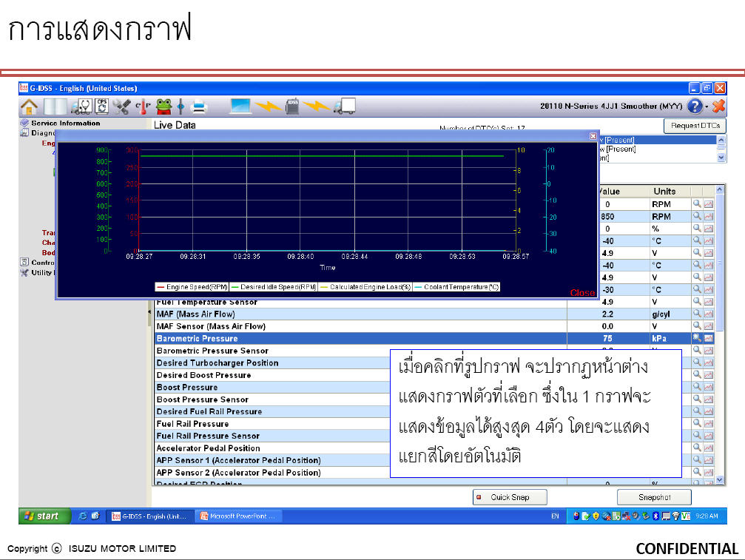This screenshot has width=745, height=560.
Task: Click the red X exit icon in toolbar
Action: click(x=719, y=106)
